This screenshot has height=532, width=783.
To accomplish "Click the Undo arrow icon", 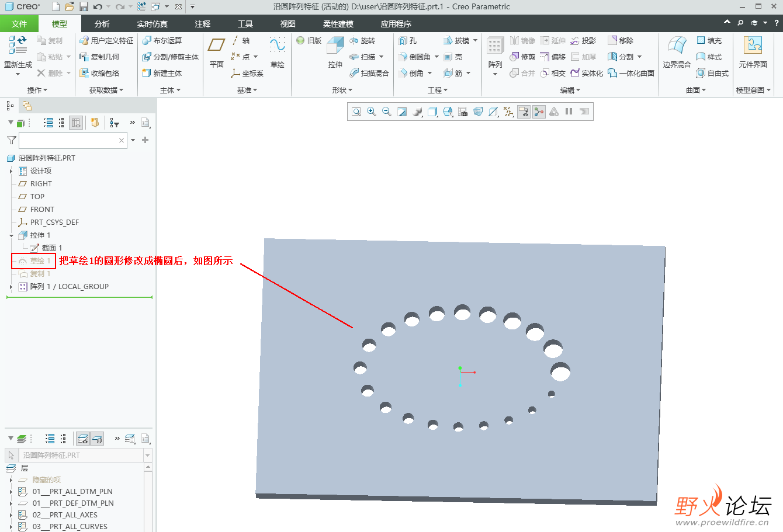I will click(98, 6).
